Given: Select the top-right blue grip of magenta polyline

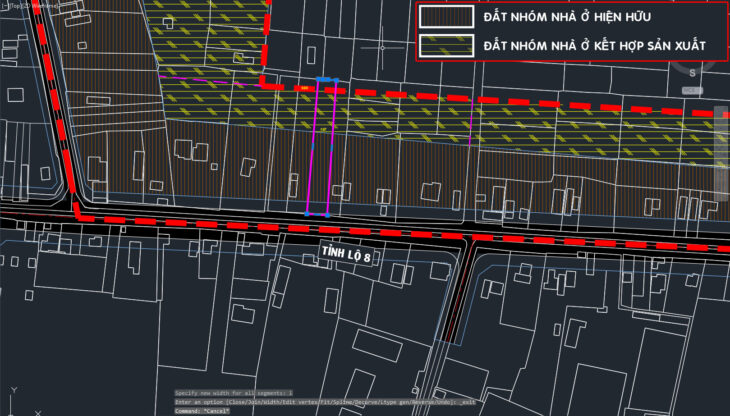Looking at the screenshot, I should pos(338,79).
